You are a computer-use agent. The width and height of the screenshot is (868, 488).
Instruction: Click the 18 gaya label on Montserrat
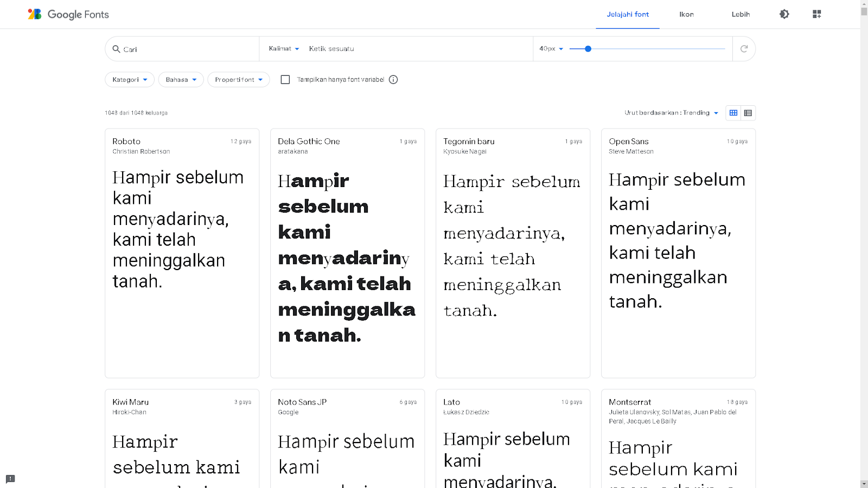(x=737, y=402)
